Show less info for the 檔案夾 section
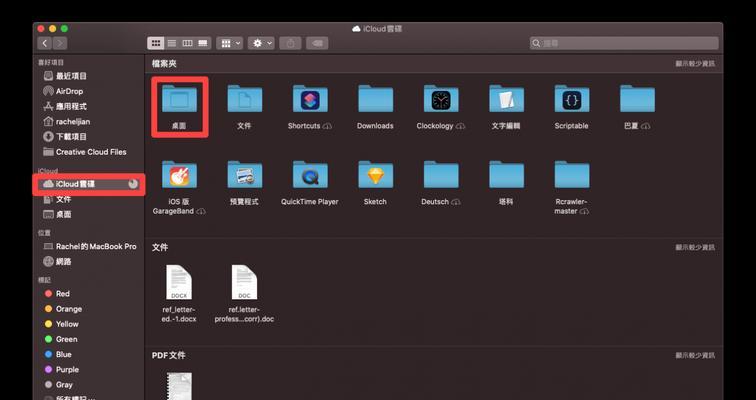This screenshot has height=400, width=756. point(695,64)
